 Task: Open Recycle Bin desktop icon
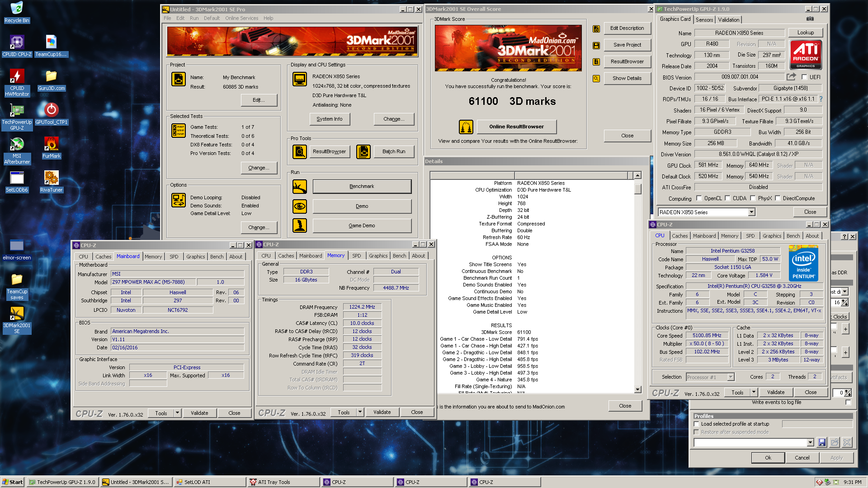pyautogui.click(x=17, y=12)
